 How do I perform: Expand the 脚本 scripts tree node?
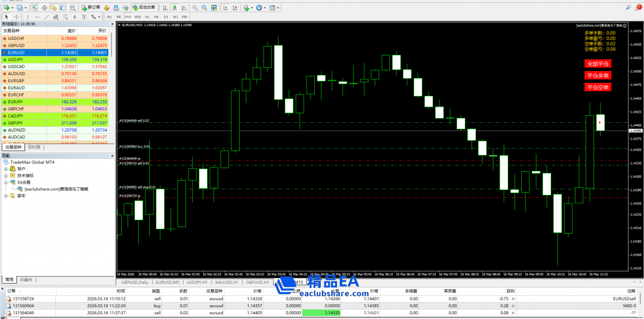tap(6, 196)
